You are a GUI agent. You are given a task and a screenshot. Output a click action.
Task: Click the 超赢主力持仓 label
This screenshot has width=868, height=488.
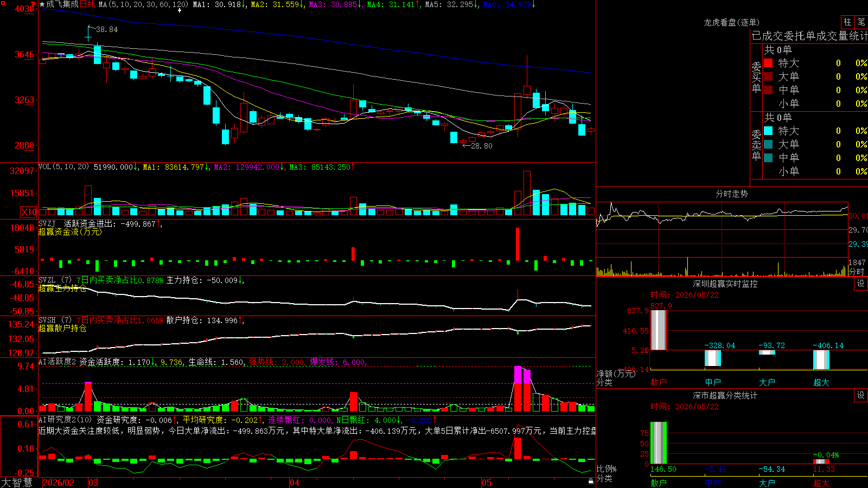pos(62,288)
